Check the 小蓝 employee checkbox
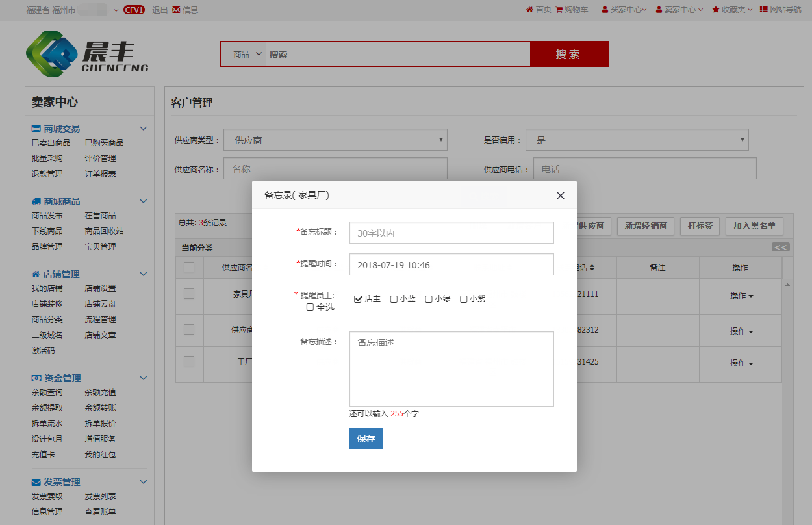 [394, 299]
